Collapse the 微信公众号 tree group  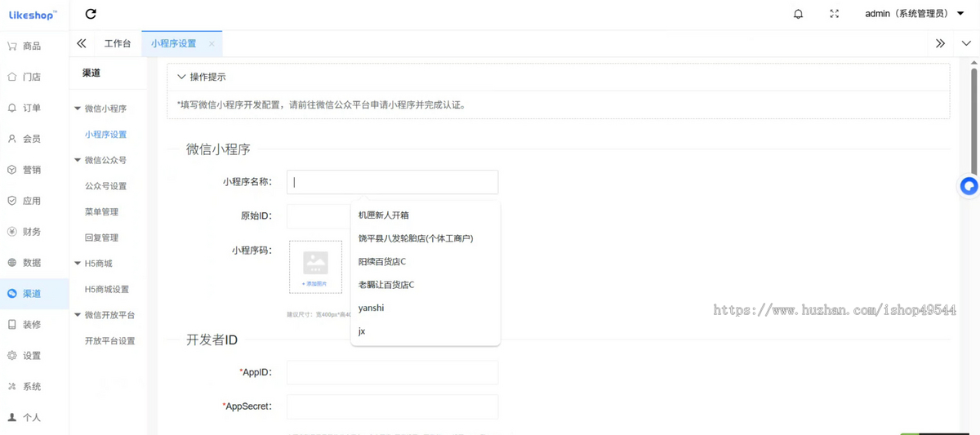click(78, 160)
